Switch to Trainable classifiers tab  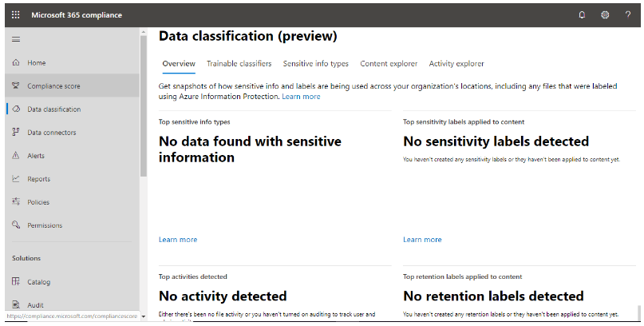(x=239, y=64)
